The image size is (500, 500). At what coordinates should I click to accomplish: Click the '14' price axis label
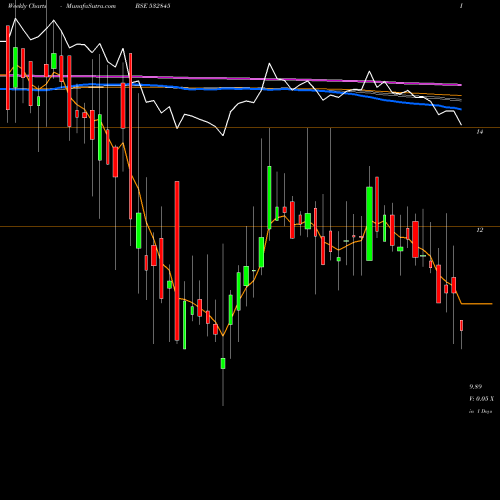[x=479, y=132]
